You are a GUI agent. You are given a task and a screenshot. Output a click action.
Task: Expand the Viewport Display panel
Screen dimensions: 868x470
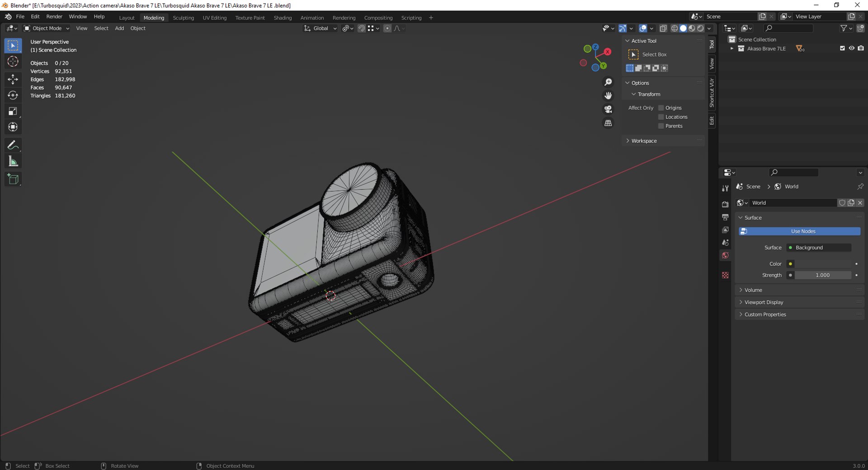pos(799,302)
